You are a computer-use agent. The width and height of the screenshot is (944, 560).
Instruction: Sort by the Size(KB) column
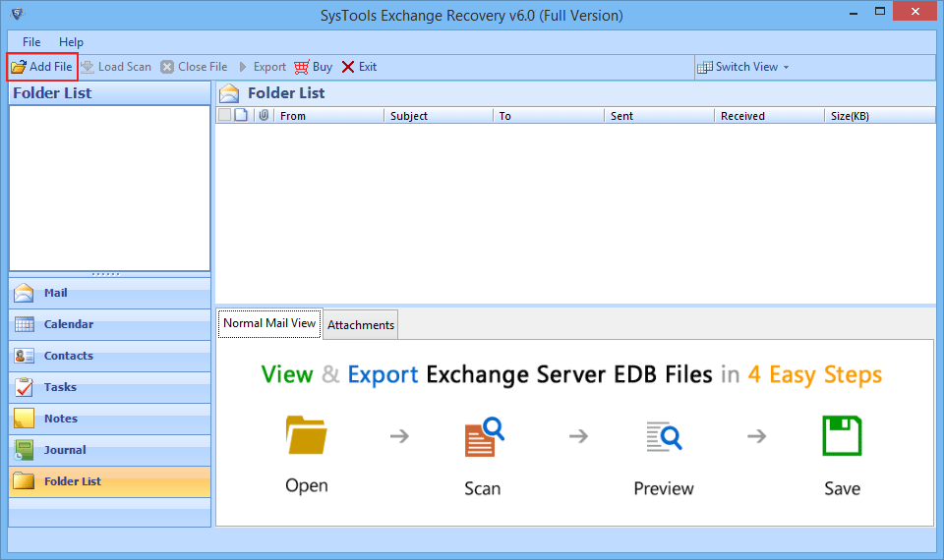click(879, 116)
